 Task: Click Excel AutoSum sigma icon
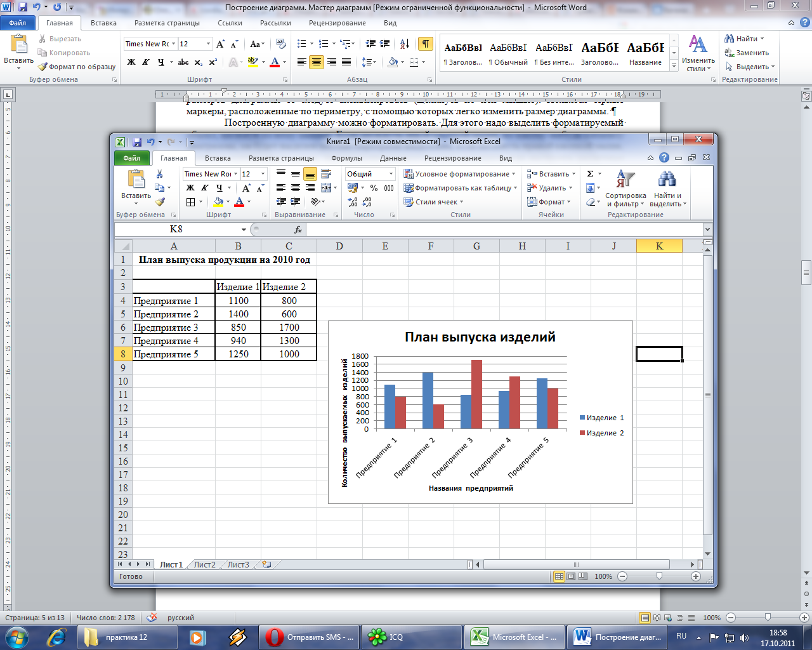click(x=590, y=174)
